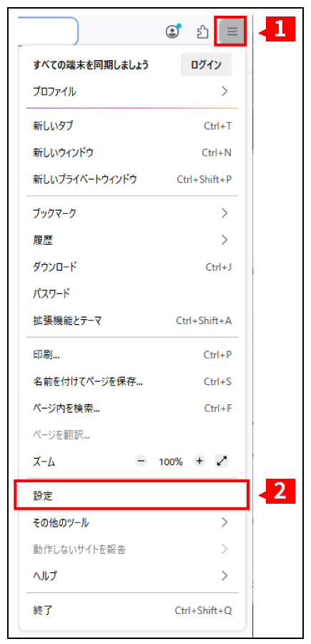Expand the その他のツール submenu

[x=132, y=522]
